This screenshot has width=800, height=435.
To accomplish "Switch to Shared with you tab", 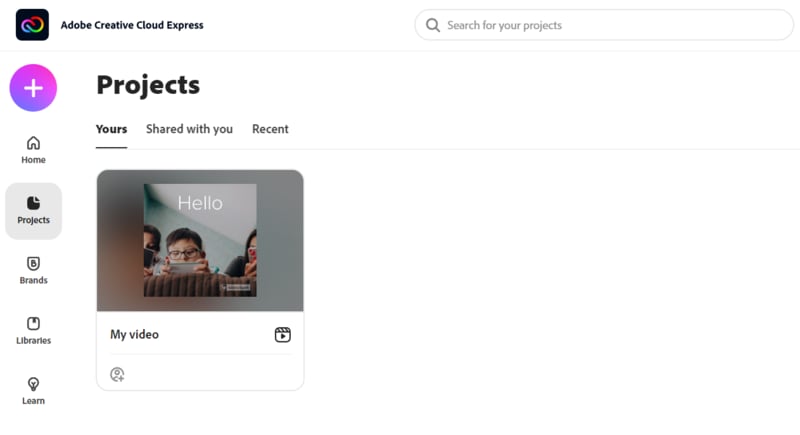I will click(x=189, y=129).
